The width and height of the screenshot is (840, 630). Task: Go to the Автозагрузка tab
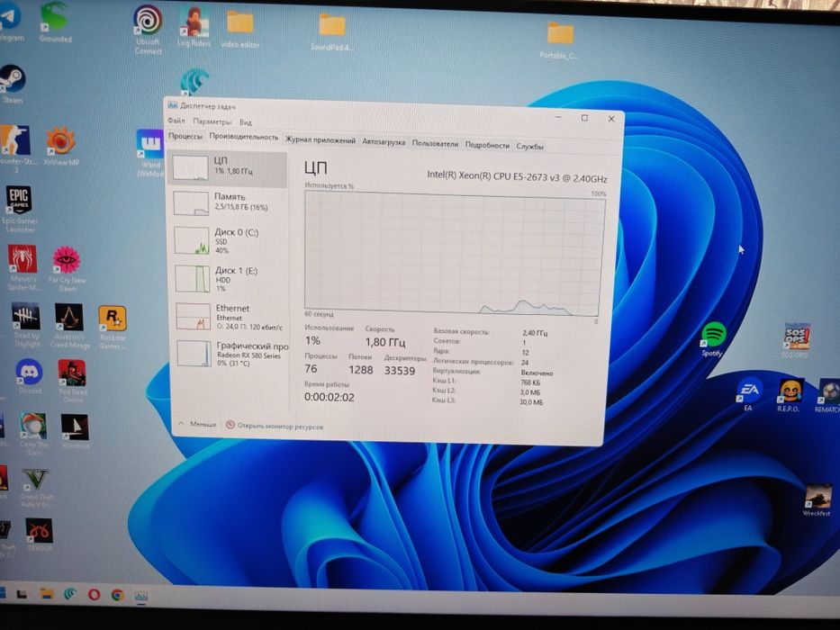(x=384, y=142)
